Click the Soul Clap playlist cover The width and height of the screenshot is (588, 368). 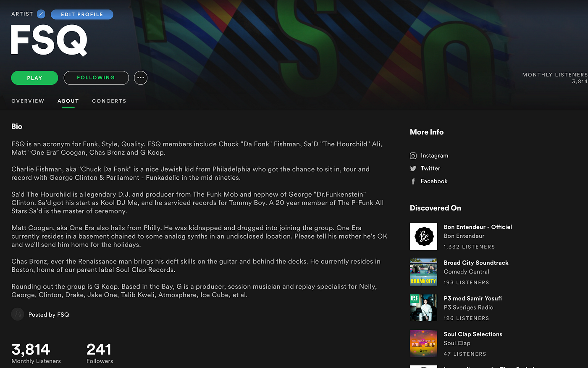pos(423,344)
